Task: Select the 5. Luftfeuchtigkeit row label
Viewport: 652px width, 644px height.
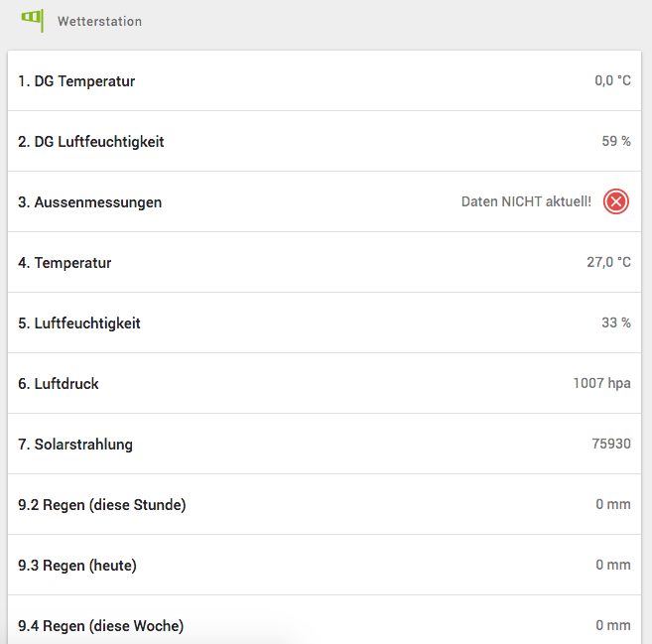Action: click(79, 323)
